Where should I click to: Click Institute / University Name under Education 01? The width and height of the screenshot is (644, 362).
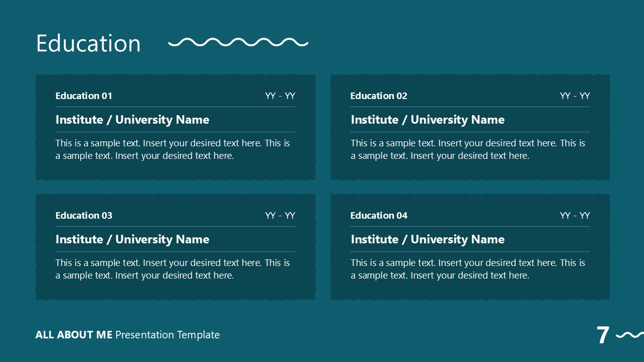pyautogui.click(x=132, y=120)
